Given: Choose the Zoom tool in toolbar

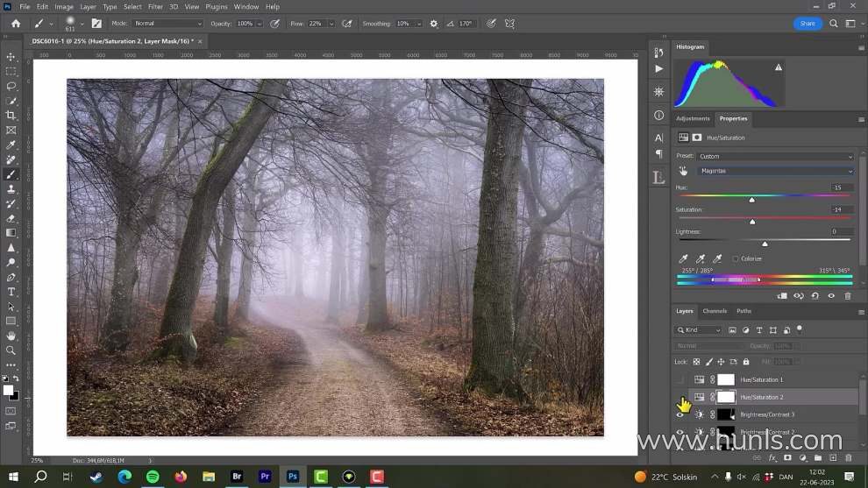Looking at the screenshot, I should click(11, 350).
